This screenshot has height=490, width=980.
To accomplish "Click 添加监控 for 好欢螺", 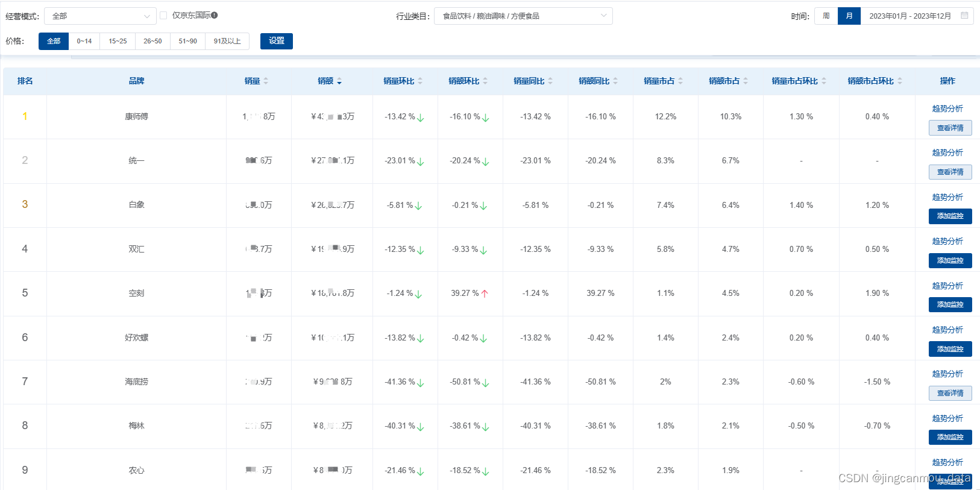I will 950,349.
